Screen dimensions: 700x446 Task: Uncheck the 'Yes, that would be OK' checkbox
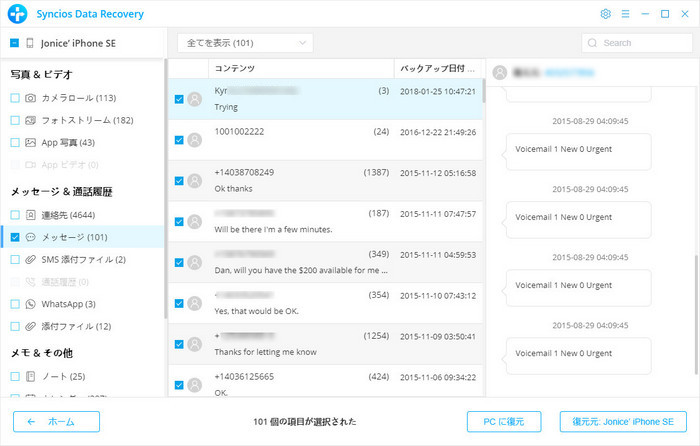(x=179, y=304)
